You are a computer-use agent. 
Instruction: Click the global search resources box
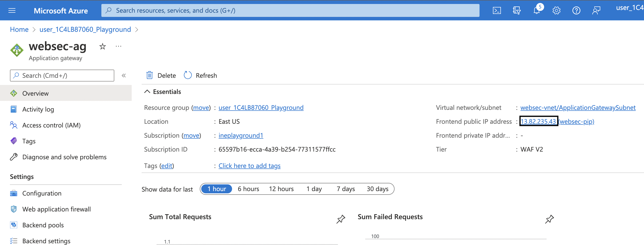pos(290,10)
